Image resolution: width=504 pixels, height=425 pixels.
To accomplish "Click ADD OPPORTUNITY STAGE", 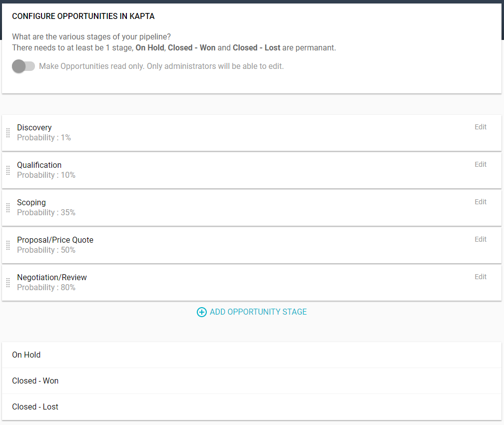I will (258, 312).
